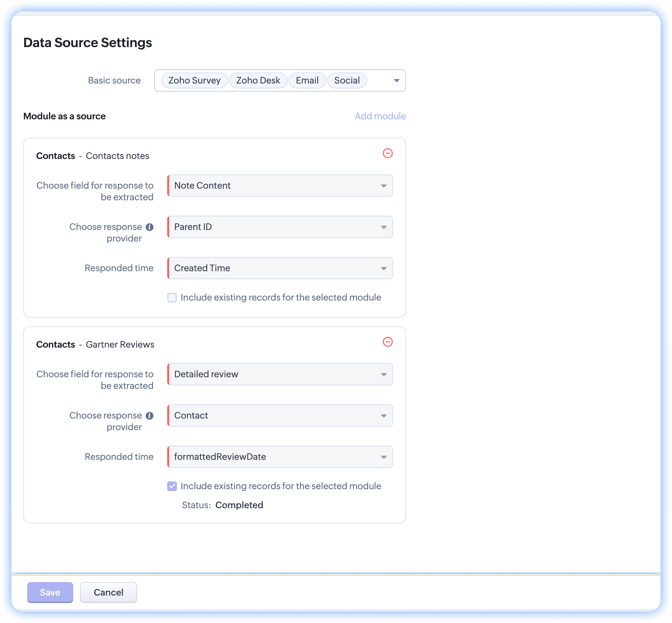Image resolution: width=672 pixels, height=623 pixels.
Task: Select the Zoho Survey source tag
Action: point(194,81)
